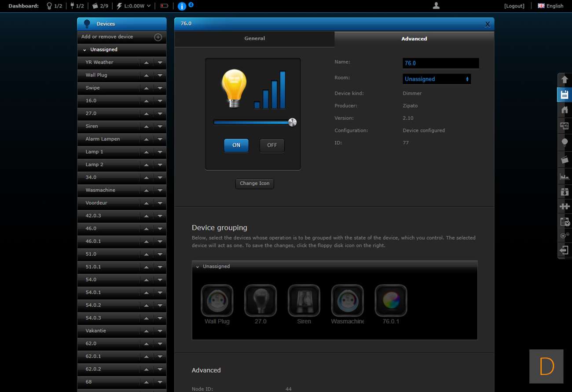Turn the dimmer ON
572x392 pixels.
pyautogui.click(x=236, y=145)
